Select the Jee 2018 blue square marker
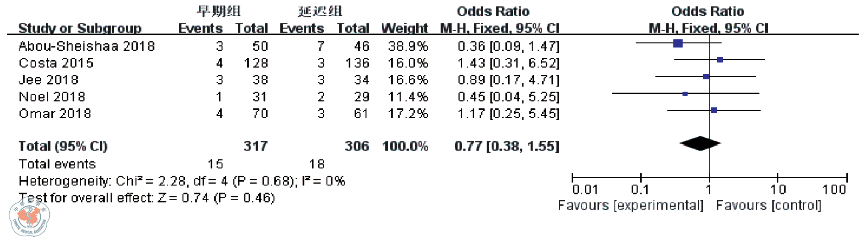This screenshot has width=868, height=244. [706, 77]
